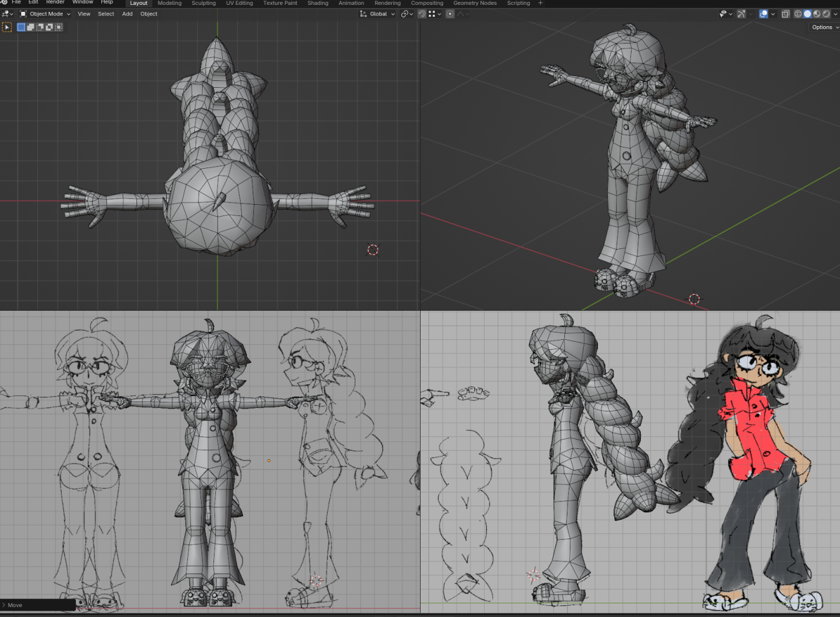Screen dimensions: 840x617
Task: Open the viewport Object menu
Action: click(x=149, y=14)
